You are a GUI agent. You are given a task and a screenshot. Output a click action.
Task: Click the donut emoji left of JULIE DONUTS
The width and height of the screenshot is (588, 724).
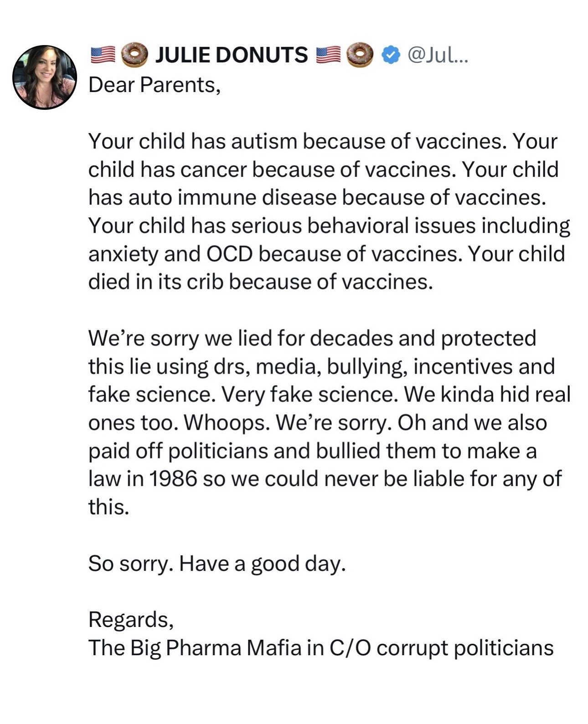pyautogui.click(x=134, y=55)
